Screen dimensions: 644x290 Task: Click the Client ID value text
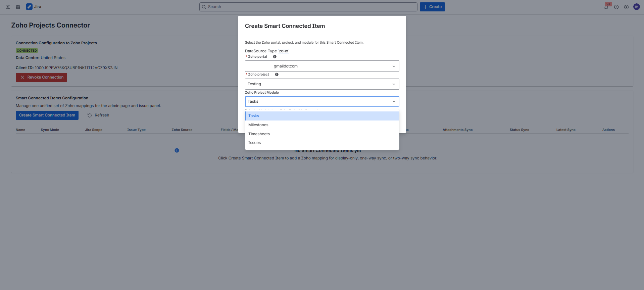pos(76,68)
